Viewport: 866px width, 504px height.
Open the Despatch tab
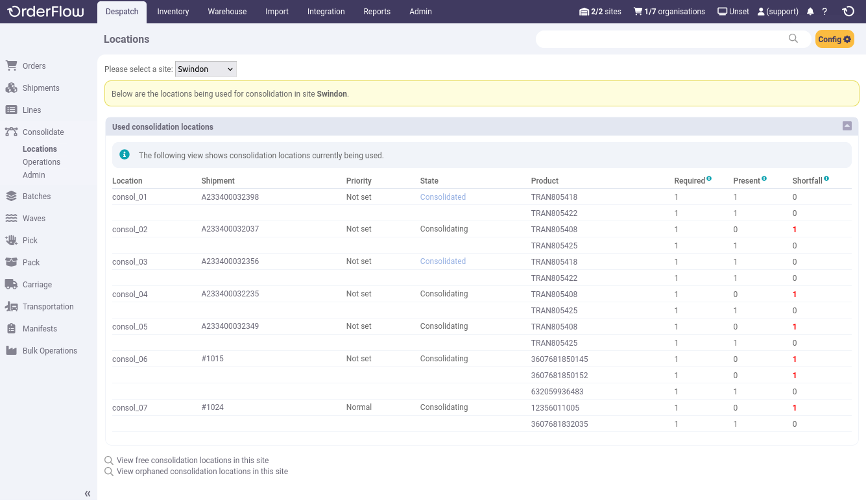click(x=122, y=12)
